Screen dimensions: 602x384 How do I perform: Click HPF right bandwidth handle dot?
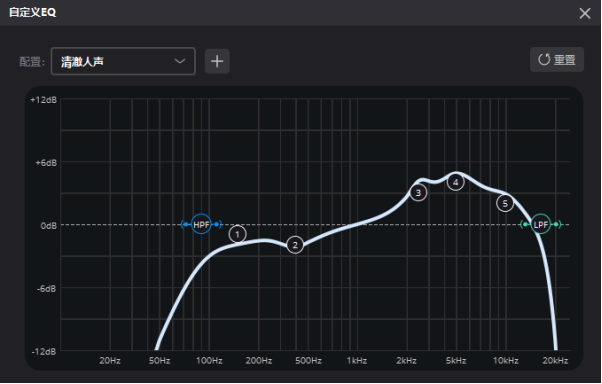pyautogui.click(x=216, y=224)
